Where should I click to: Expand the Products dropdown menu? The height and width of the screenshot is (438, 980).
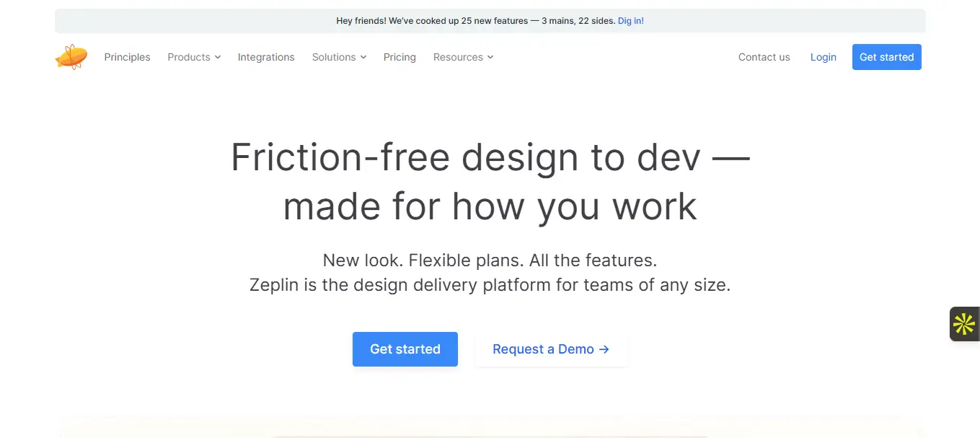[x=194, y=57]
